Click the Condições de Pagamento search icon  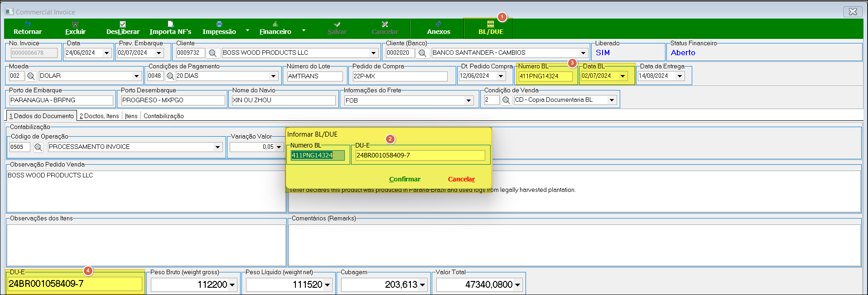click(170, 76)
